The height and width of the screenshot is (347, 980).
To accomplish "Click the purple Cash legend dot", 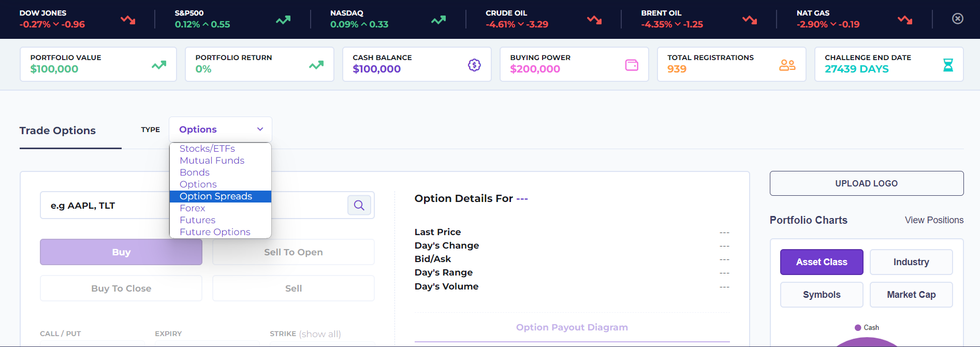I will [x=858, y=327].
